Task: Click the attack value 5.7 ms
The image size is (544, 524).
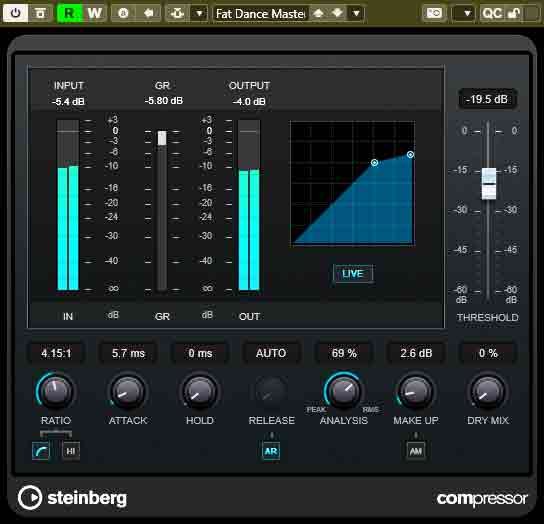Action: (x=128, y=353)
